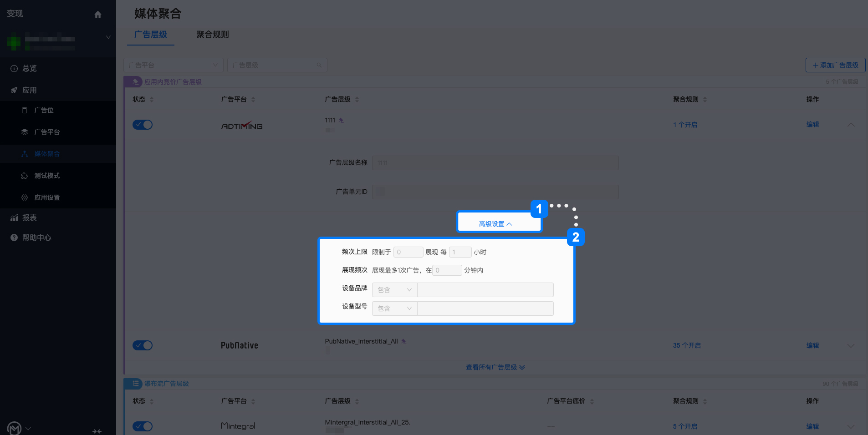Open the 设备品牌 包含 dropdown
The height and width of the screenshot is (435, 868).
pos(394,290)
